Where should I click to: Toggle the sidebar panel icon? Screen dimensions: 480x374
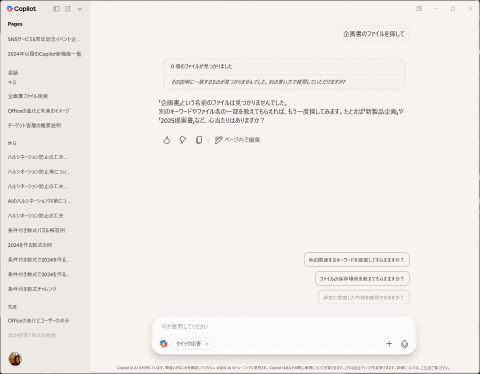click(56, 9)
